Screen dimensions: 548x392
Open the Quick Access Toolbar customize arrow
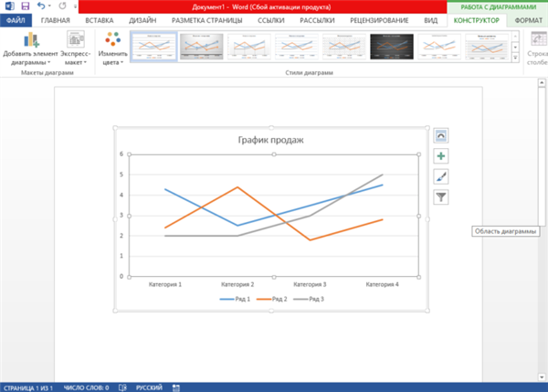tap(75, 6)
